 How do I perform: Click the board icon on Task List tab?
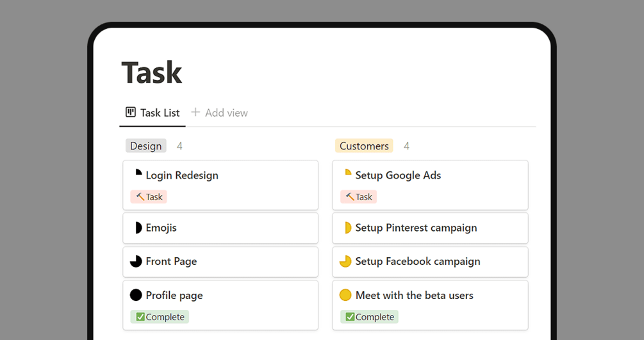pos(131,112)
